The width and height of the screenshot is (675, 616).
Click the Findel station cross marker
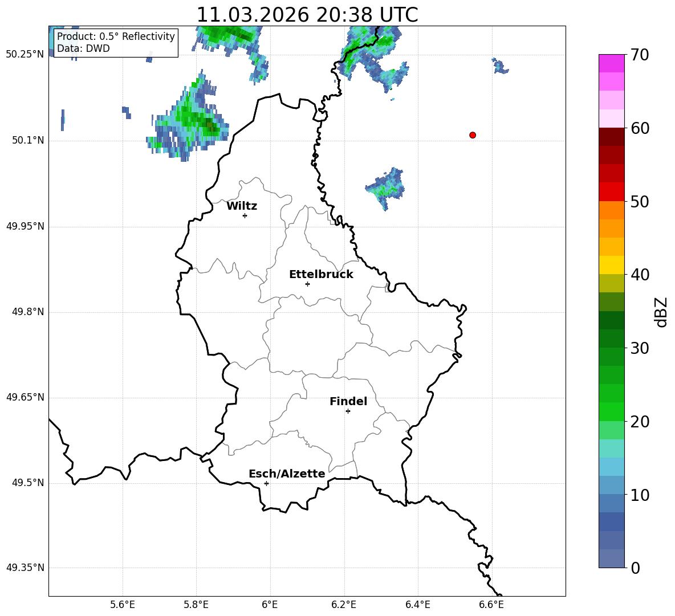348,411
